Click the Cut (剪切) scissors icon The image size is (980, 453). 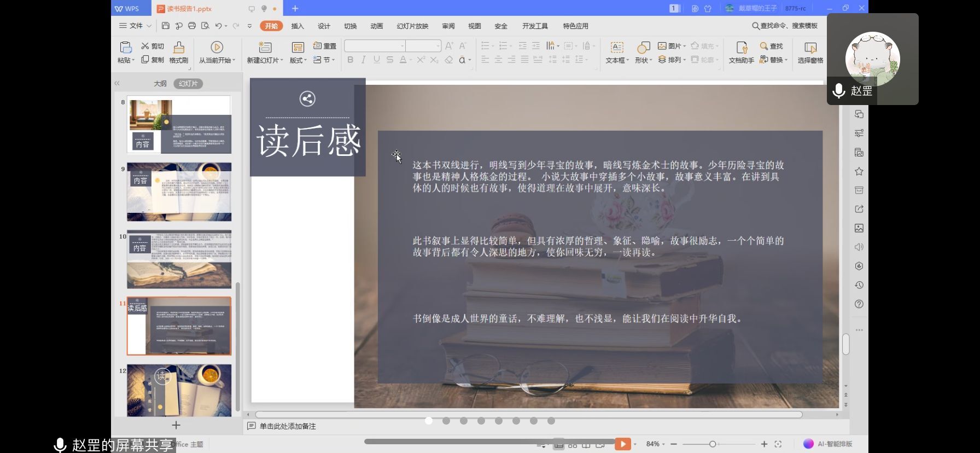tap(145, 46)
